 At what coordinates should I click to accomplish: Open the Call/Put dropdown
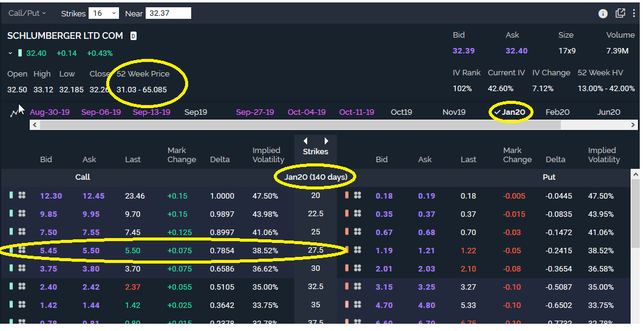point(27,13)
